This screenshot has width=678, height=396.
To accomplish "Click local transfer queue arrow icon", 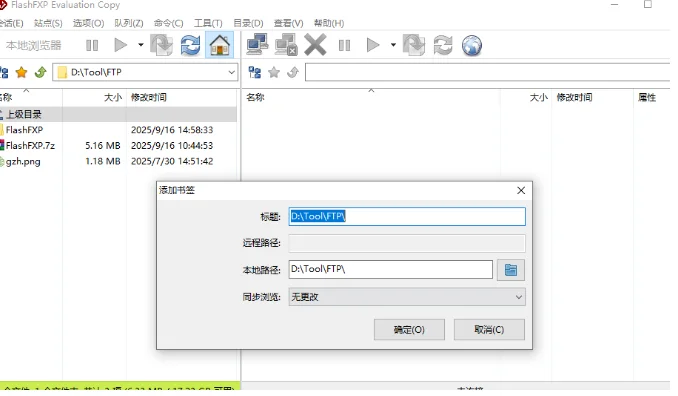I will (161, 45).
